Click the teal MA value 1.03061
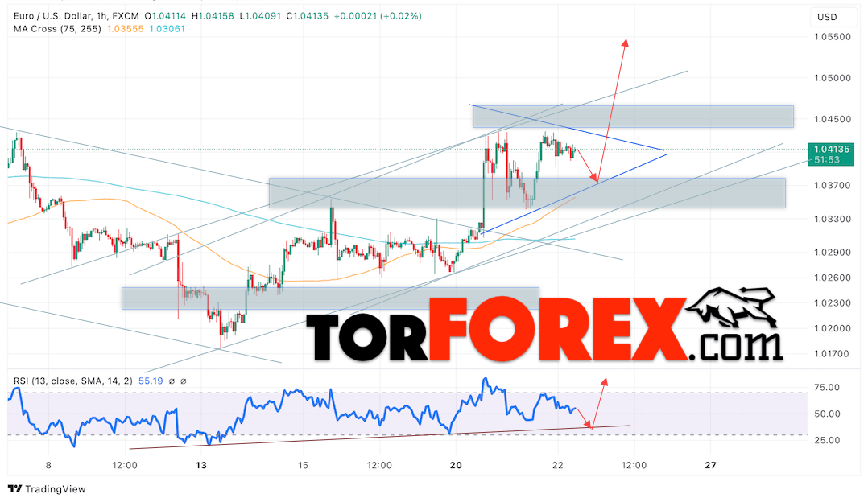 (x=167, y=29)
